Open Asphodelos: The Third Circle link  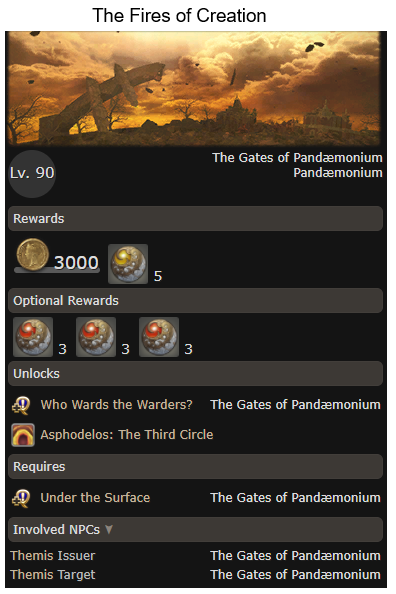[127, 435]
